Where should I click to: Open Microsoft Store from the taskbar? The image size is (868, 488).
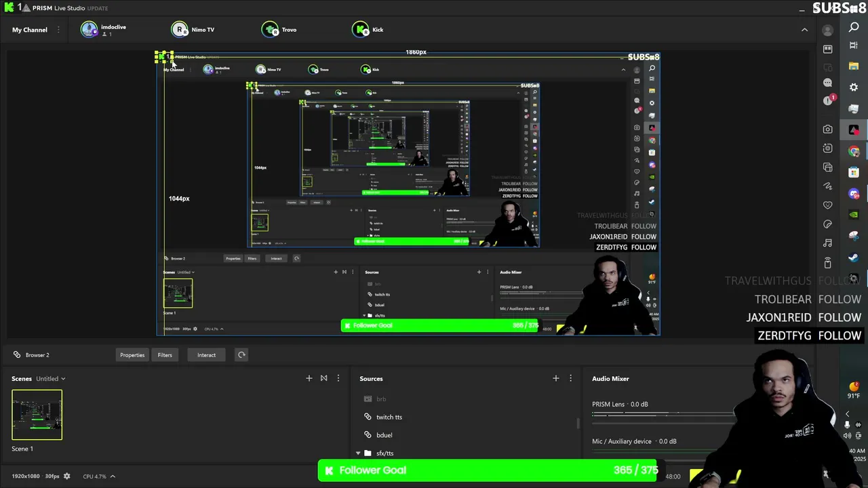coord(854,172)
